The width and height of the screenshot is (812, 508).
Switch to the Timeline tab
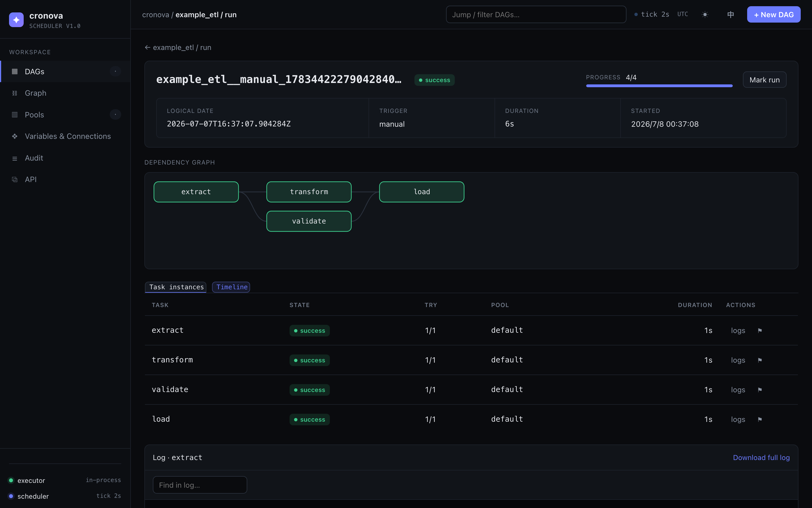pos(231,287)
